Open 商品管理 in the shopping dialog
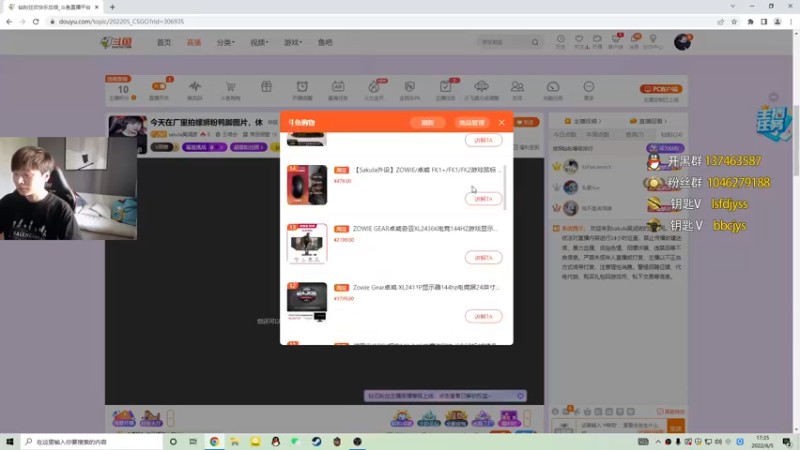The width and height of the screenshot is (800, 450). click(x=471, y=122)
